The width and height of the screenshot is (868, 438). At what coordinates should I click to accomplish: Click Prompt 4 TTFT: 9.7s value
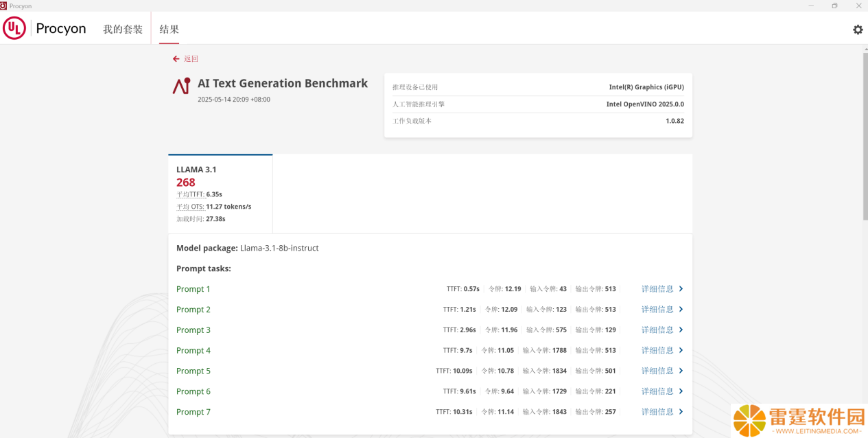[x=458, y=350]
